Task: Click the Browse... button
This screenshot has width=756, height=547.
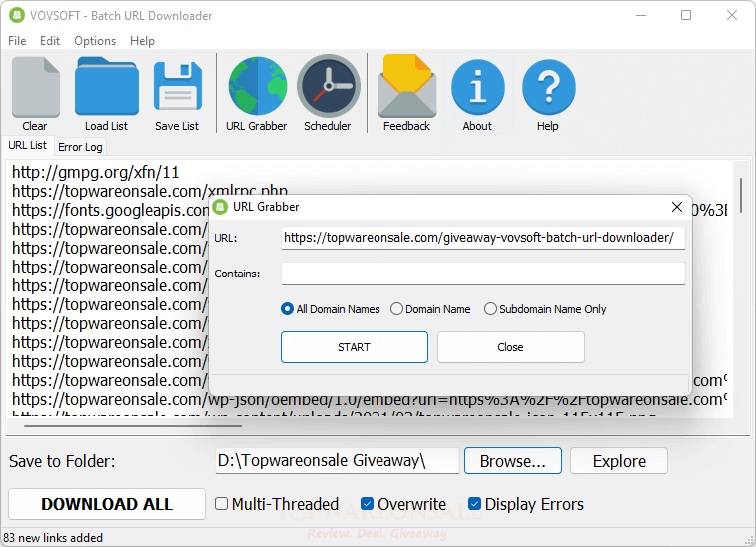Action: tap(513, 461)
